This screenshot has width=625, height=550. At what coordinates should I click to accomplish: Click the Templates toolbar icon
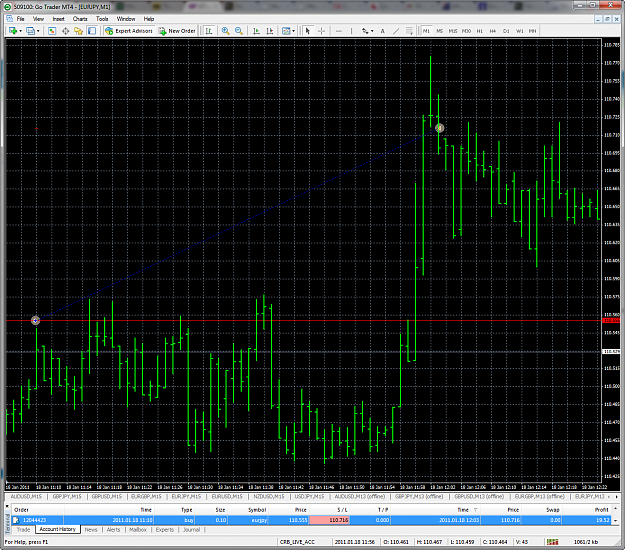(286, 31)
